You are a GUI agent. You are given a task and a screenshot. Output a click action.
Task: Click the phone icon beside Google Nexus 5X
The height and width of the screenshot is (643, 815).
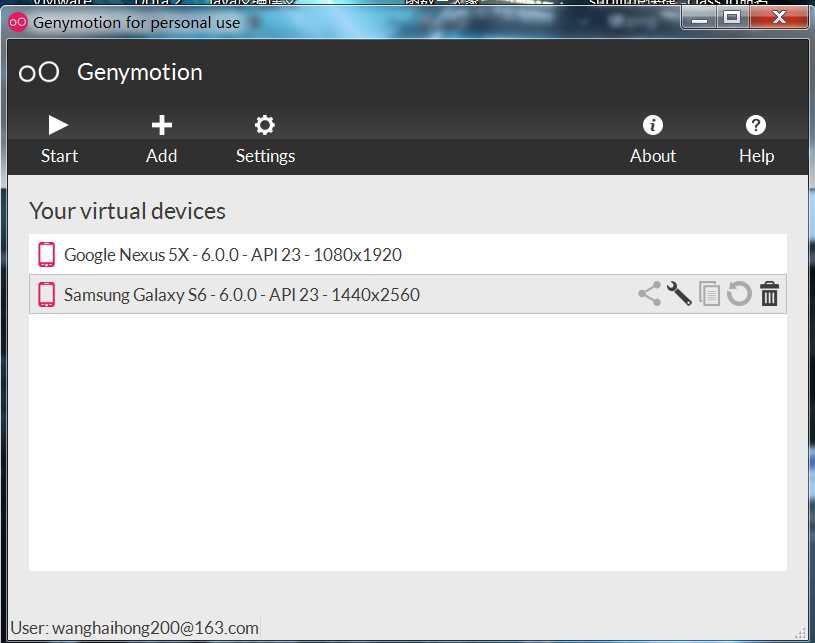coord(47,255)
